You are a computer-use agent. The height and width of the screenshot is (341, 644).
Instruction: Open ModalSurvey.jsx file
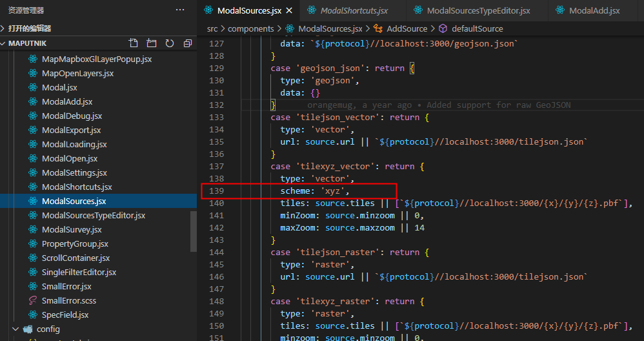tap(72, 230)
